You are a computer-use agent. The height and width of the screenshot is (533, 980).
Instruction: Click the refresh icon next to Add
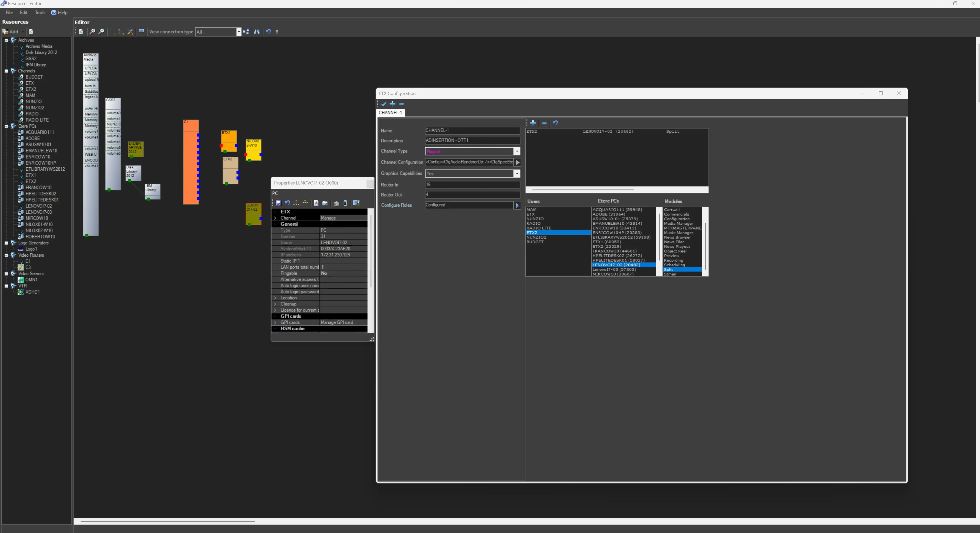pyautogui.click(x=31, y=31)
